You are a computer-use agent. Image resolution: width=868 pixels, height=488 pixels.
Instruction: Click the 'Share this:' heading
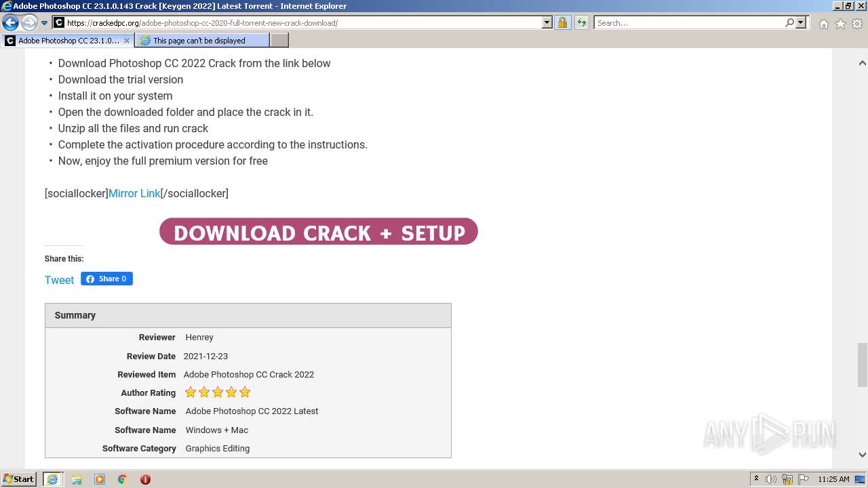pos(64,259)
